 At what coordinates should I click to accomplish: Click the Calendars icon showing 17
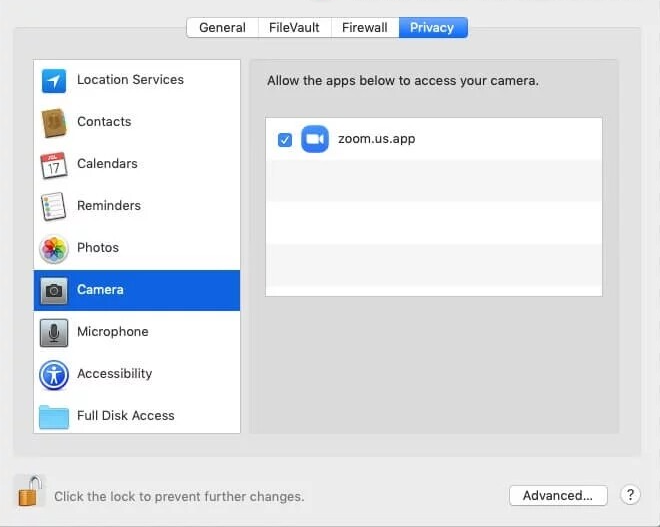54,165
